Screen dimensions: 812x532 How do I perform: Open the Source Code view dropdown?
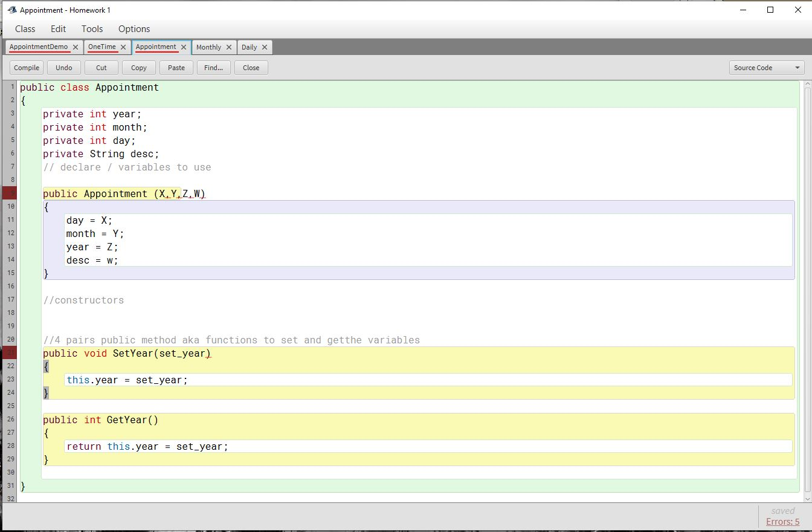(x=766, y=68)
